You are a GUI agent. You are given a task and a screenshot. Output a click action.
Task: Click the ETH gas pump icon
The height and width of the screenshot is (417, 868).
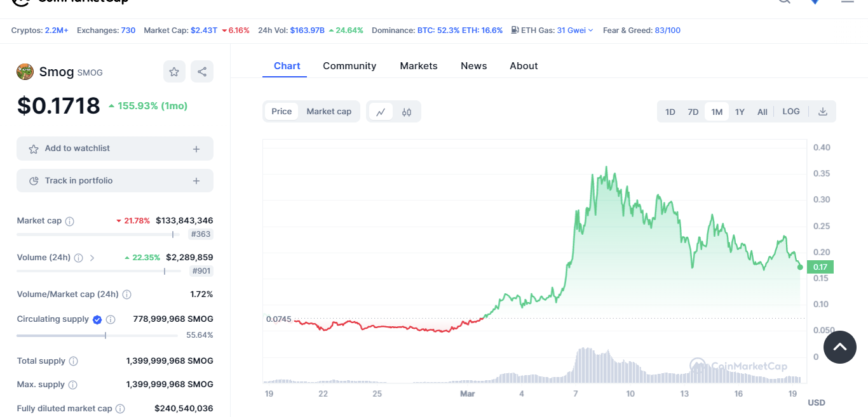(x=515, y=30)
